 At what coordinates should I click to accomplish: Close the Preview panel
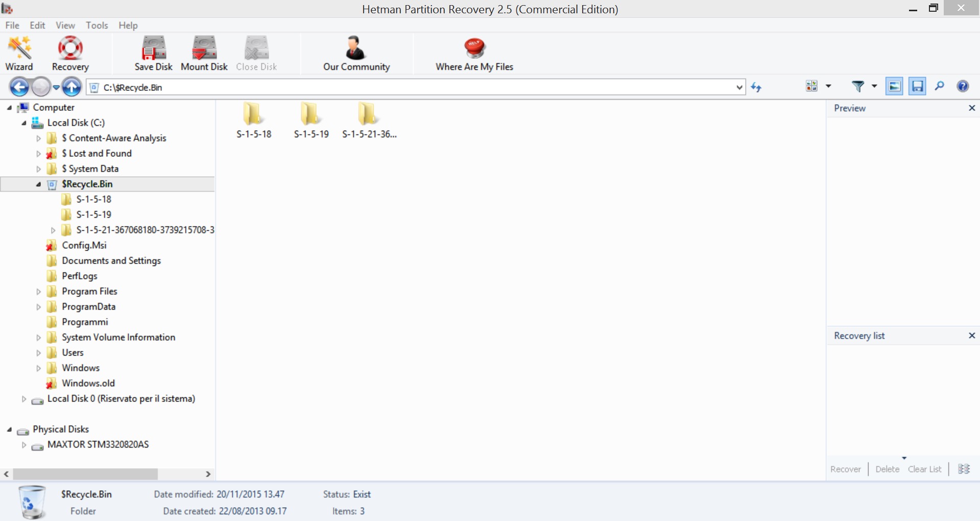pos(972,108)
